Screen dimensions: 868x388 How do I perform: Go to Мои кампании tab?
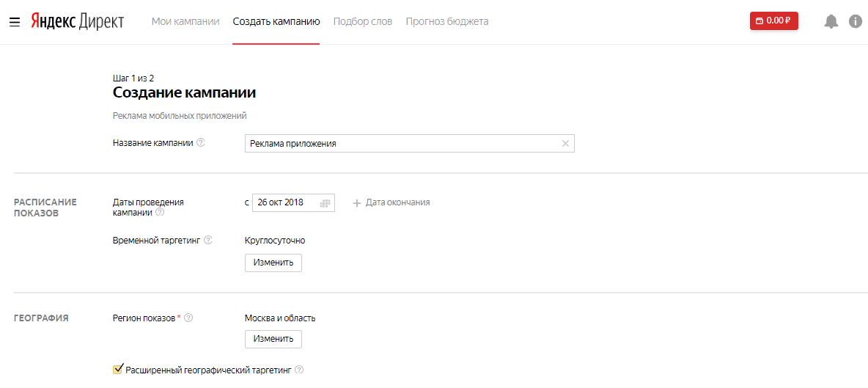[185, 21]
